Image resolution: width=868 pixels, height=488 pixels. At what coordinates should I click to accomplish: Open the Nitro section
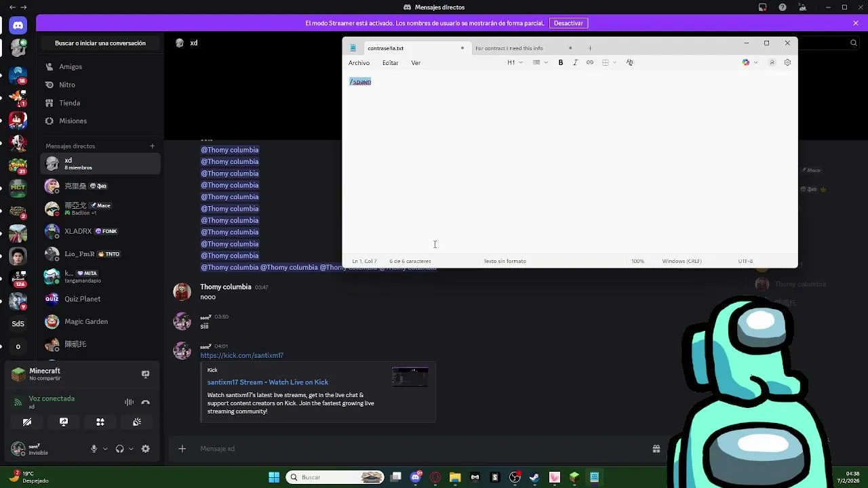point(100,85)
